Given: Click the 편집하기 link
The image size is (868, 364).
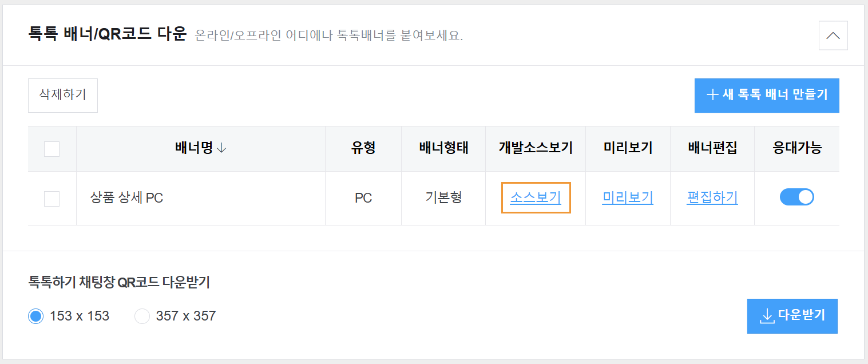Looking at the screenshot, I should tap(712, 197).
